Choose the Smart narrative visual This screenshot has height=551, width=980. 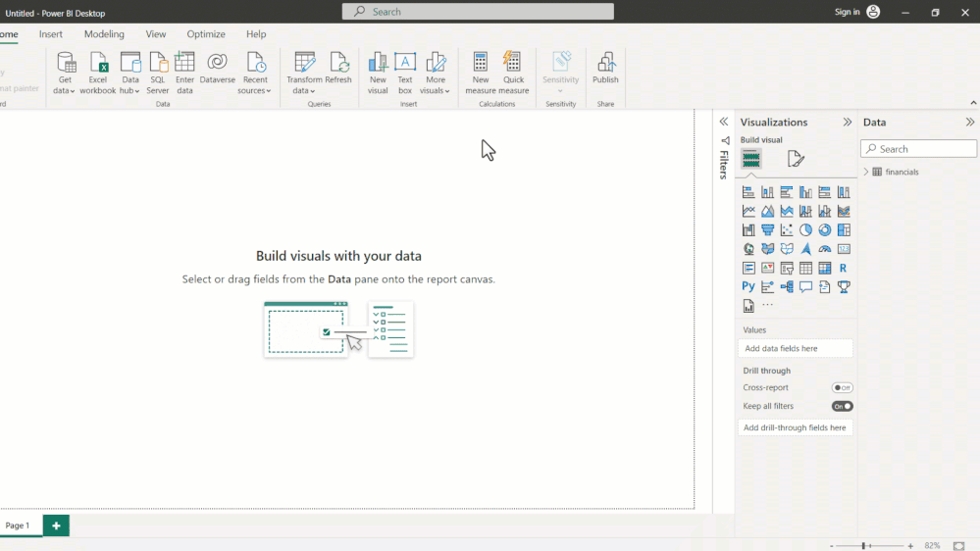[x=825, y=286]
